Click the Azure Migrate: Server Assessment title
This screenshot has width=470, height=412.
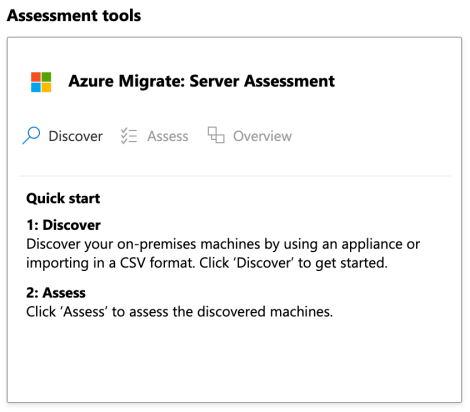tap(201, 81)
